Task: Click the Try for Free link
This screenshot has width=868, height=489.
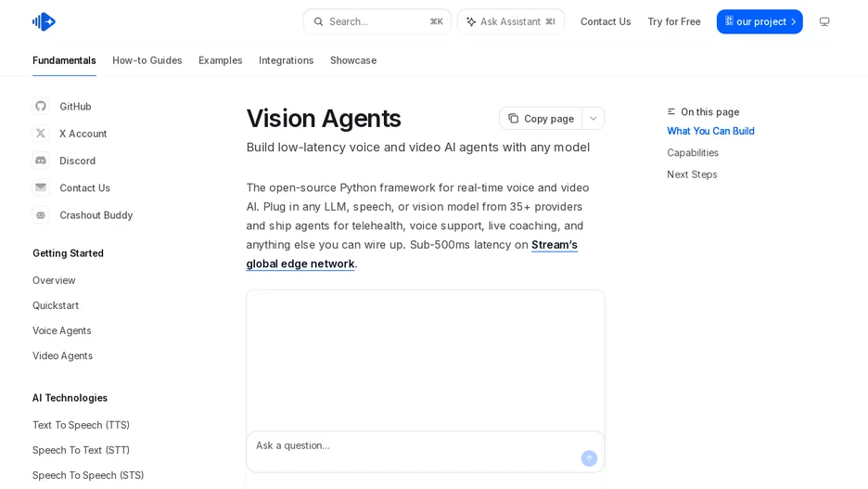Action: [x=674, y=21]
